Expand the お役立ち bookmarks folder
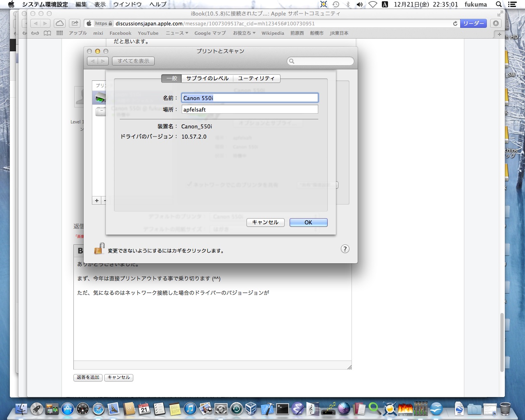This screenshot has width=525, height=420. (244, 33)
